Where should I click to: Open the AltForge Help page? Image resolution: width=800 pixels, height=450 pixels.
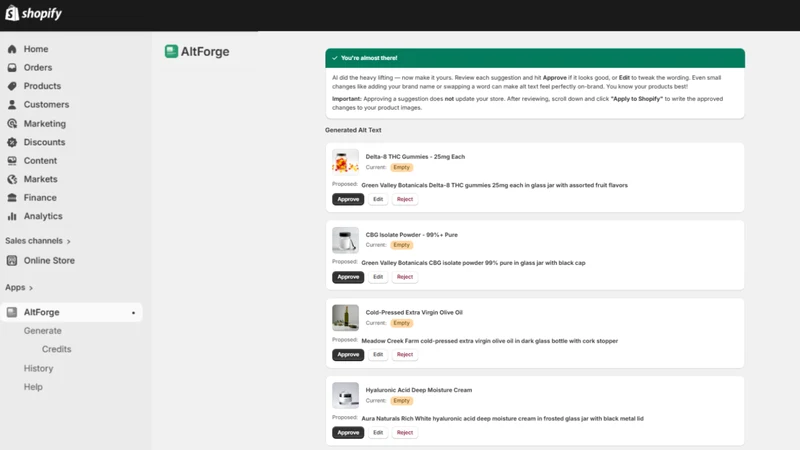[33, 387]
